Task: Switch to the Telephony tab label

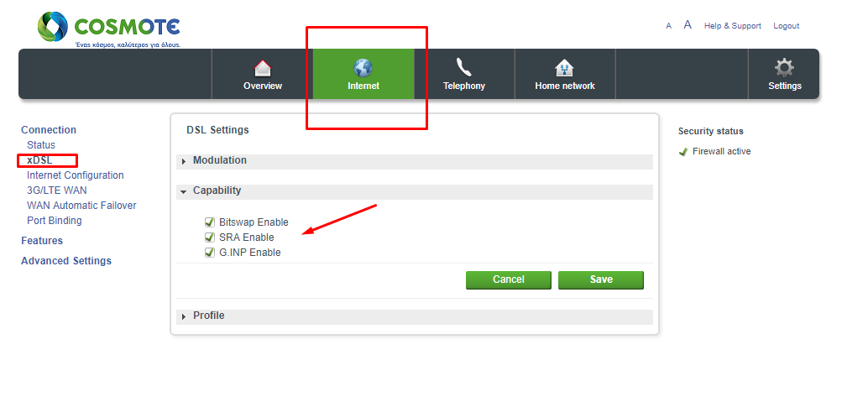Action: (x=464, y=86)
